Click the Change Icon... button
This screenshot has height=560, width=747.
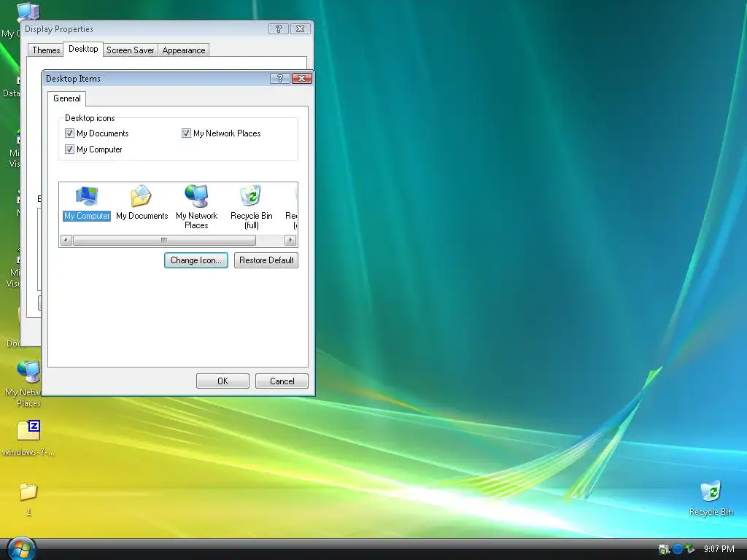pyautogui.click(x=196, y=260)
